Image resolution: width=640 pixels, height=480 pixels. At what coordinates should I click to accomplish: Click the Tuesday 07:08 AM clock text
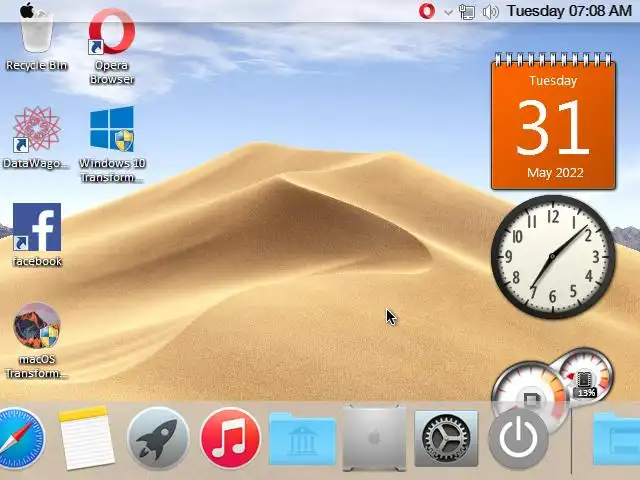pos(569,11)
